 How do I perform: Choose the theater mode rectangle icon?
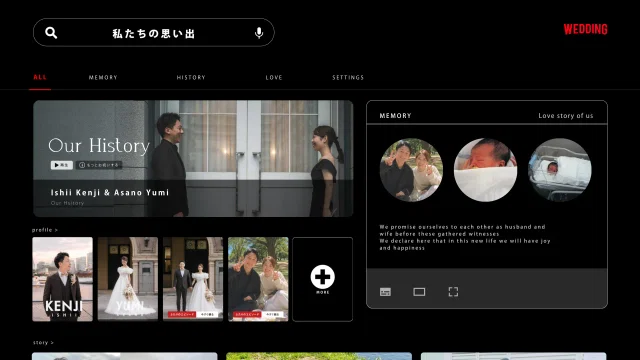point(419,292)
